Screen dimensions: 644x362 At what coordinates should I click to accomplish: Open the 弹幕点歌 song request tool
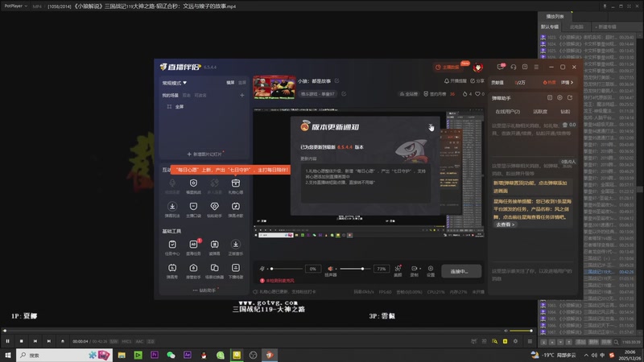pos(235,209)
